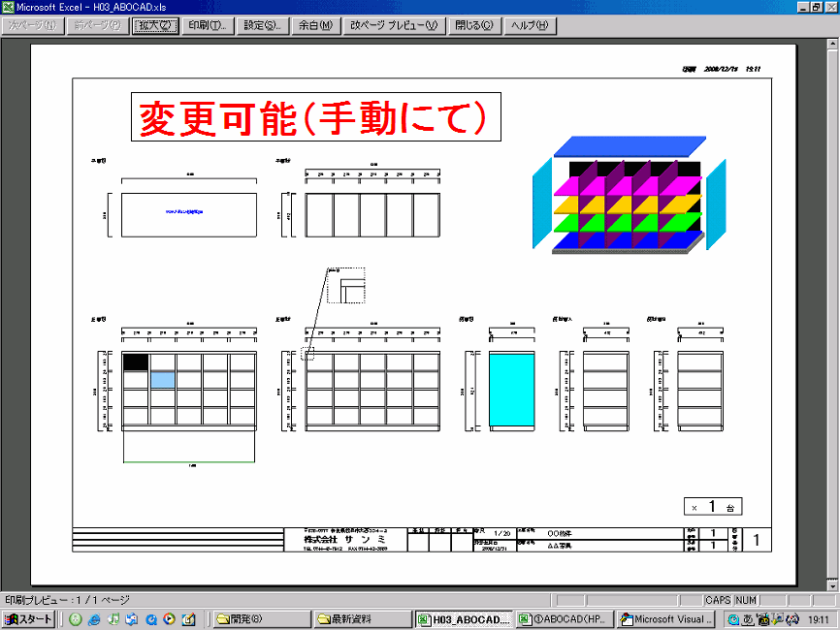Click the blue Q quick launch icon
Screen dimensions: 840x630
click(151, 619)
